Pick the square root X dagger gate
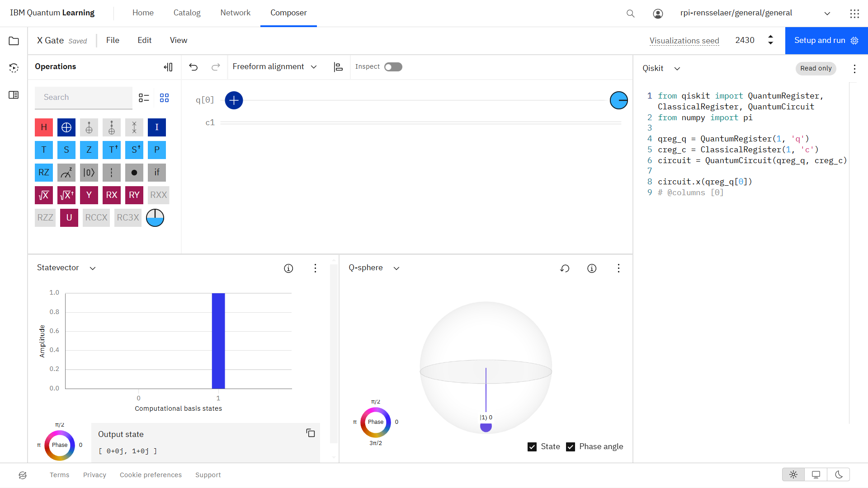Image resolution: width=868 pixels, height=488 pixels. [x=66, y=195]
